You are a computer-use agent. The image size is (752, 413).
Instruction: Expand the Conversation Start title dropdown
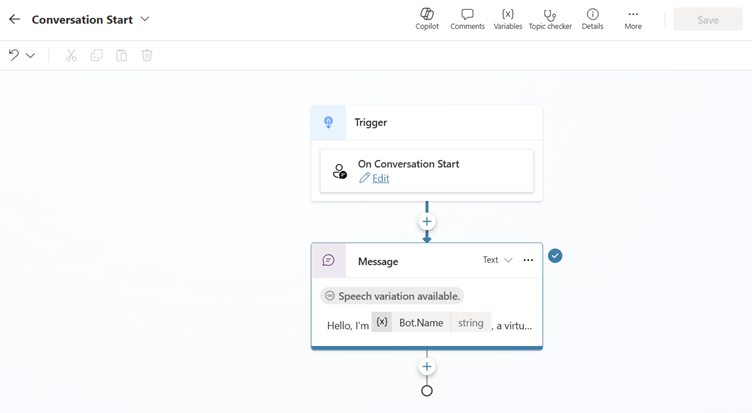coord(145,19)
